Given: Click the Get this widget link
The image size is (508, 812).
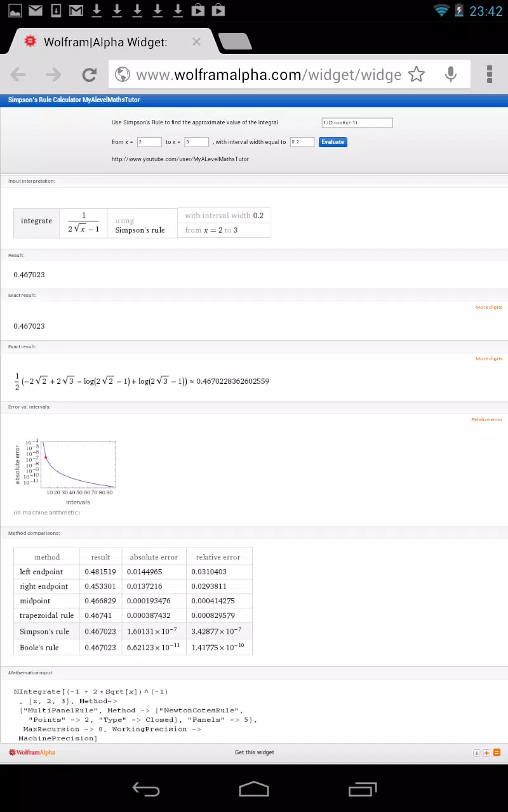Looking at the screenshot, I should click(x=255, y=752).
